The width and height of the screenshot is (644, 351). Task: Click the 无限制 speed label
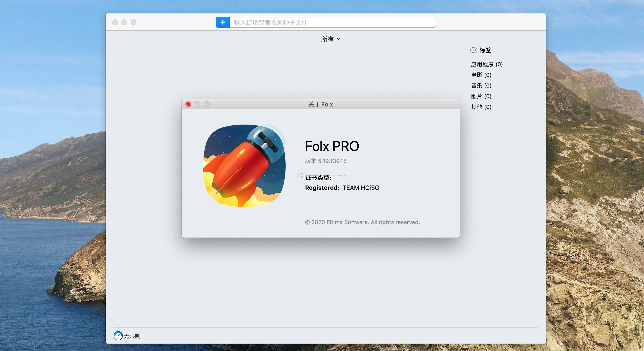coord(132,336)
